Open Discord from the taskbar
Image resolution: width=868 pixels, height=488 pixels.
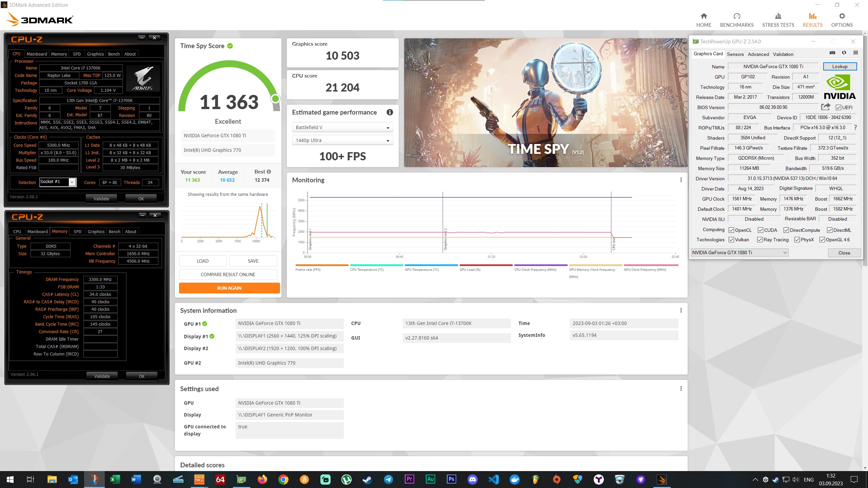(x=472, y=480)
